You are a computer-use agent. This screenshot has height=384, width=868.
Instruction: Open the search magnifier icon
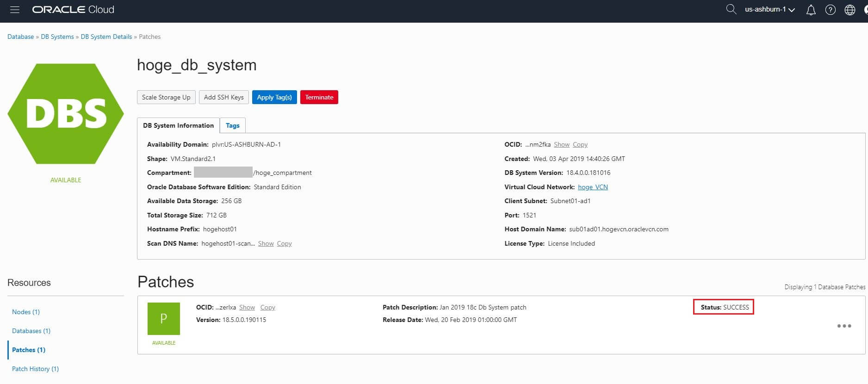(x=731, y=9)
